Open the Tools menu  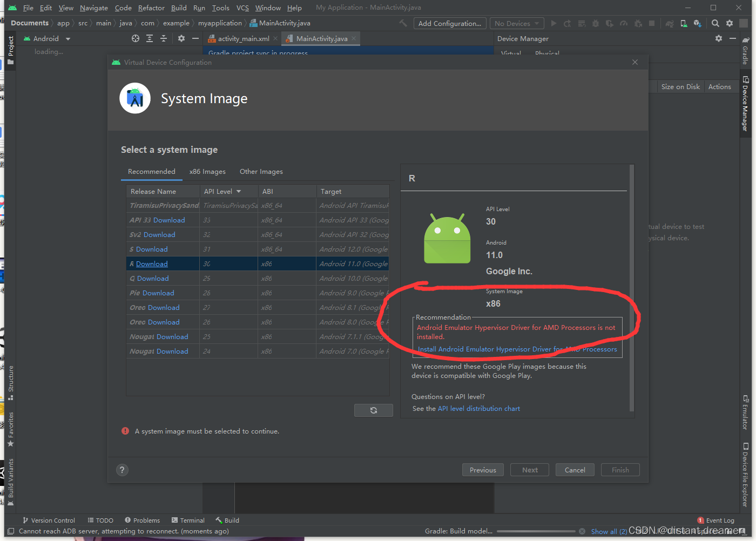(x=220, y=8)
